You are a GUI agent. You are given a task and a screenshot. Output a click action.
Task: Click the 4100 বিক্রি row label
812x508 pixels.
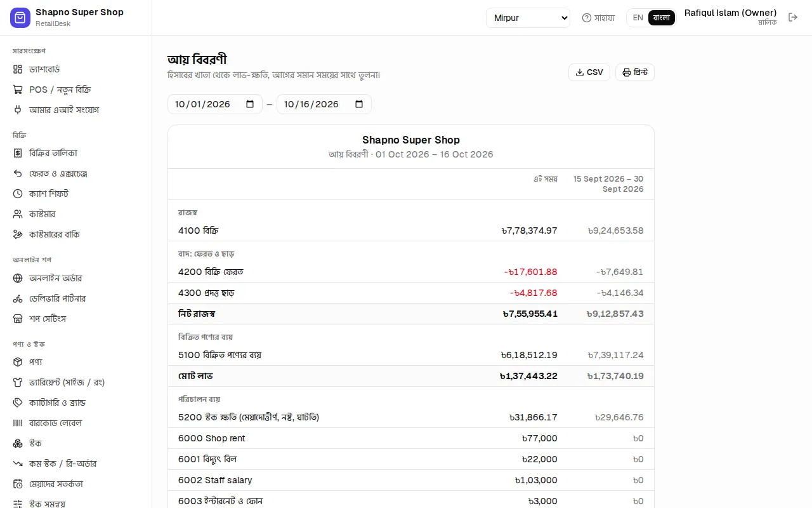tap(199, 231)
